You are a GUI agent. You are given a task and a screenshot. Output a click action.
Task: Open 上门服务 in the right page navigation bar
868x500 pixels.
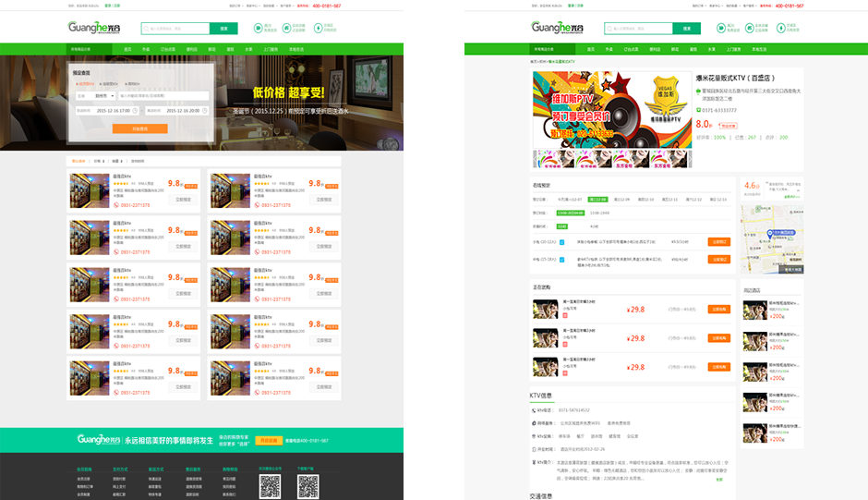(x=733, y=49)
